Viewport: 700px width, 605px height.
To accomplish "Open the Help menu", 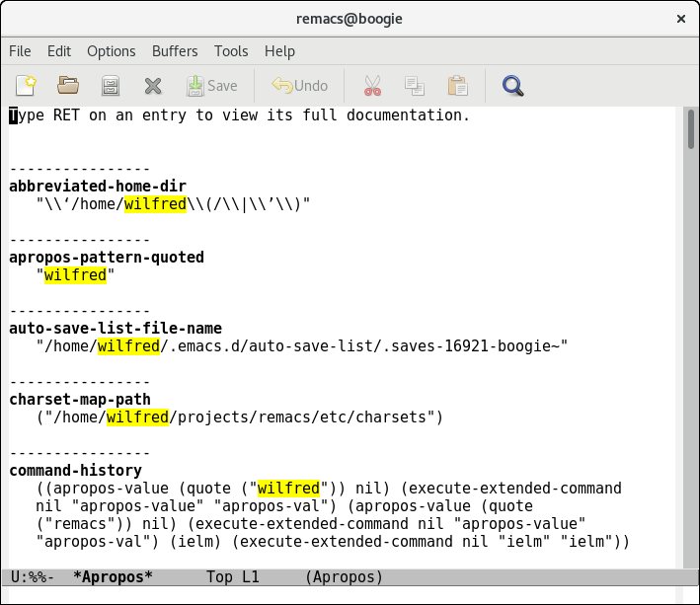I will tap(279, 51).
